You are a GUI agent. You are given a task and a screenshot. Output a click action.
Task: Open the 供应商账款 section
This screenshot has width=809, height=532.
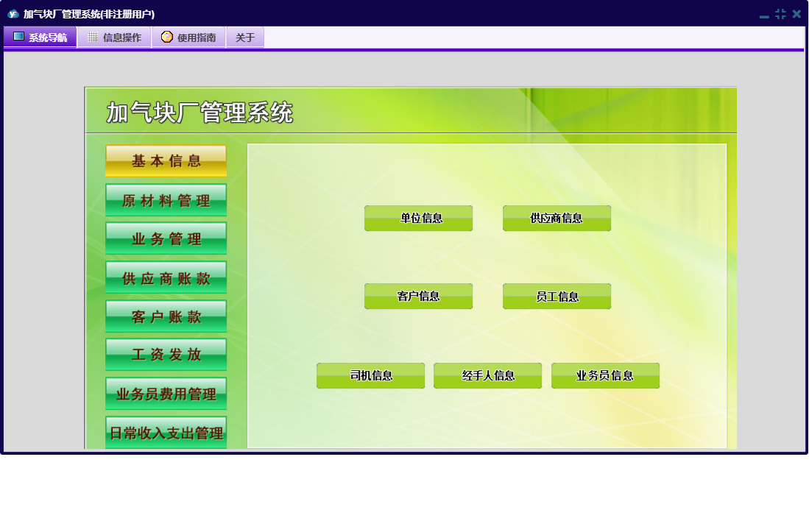(166, 278)
